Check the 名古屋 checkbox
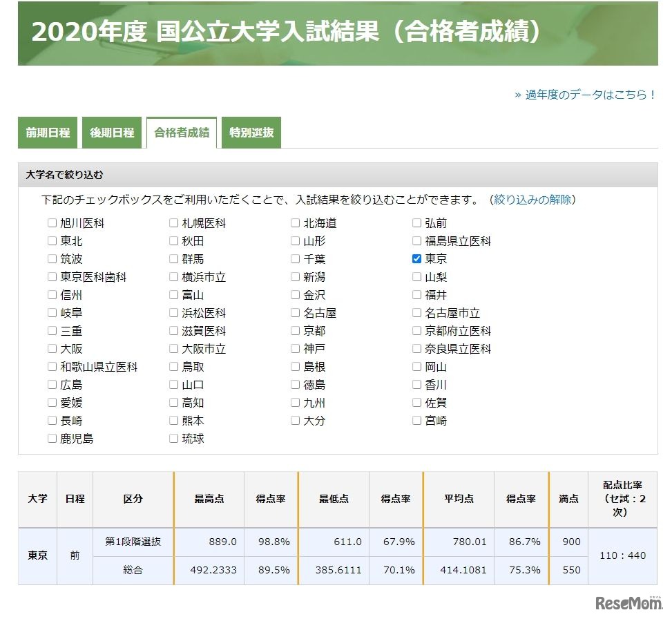This screenshot has width=672, height=619. point(295,312)
